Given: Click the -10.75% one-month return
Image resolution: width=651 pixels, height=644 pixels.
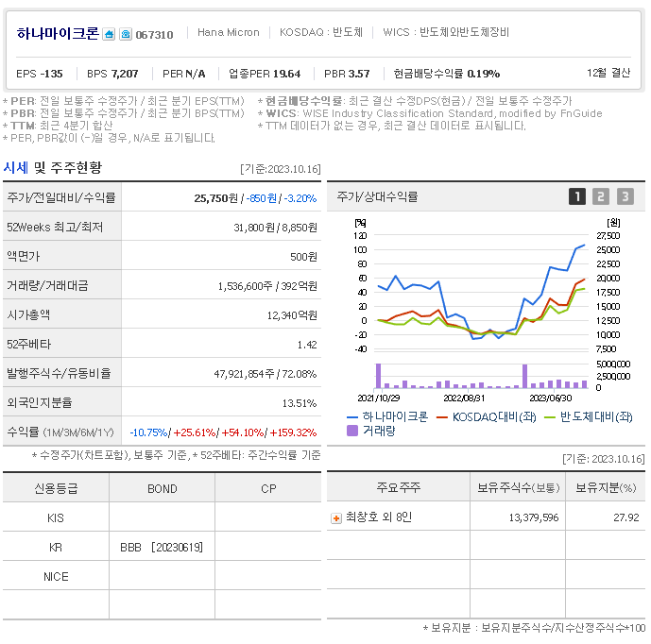Looking at the screenshot, I should [x=148, y=432].
